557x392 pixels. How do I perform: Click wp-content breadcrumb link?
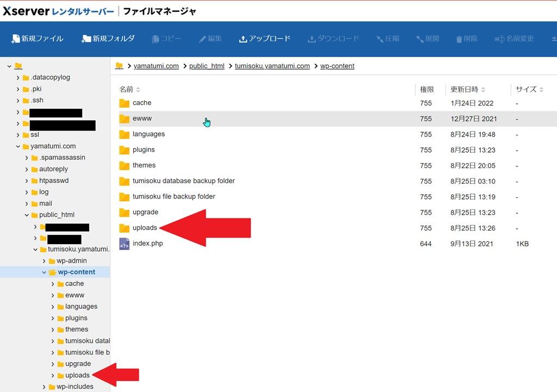(x=337, y=66)
